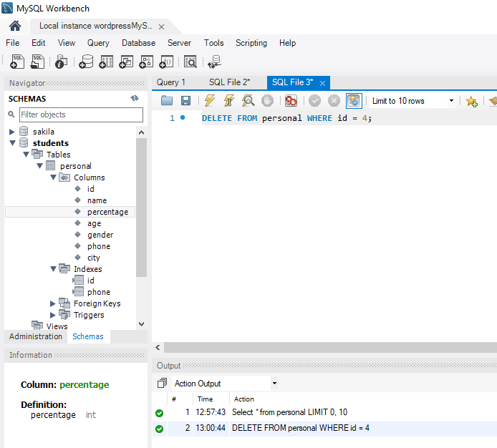Rollback transaction X icon
Image resolution: width=497 pixels, height=448 pixels.
click(x=334, y=101)
